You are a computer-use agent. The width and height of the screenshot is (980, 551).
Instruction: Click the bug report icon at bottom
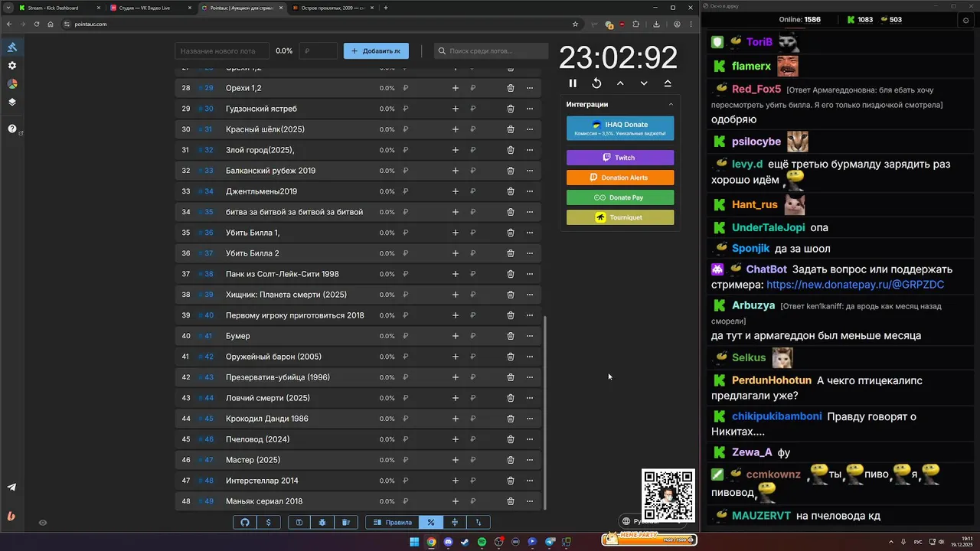point(322,522)
